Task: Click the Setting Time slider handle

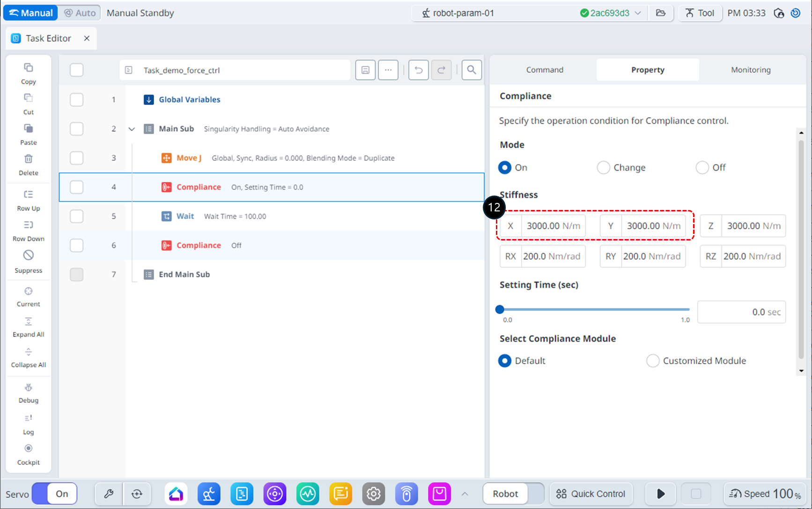Action: [x=500, y=309]
